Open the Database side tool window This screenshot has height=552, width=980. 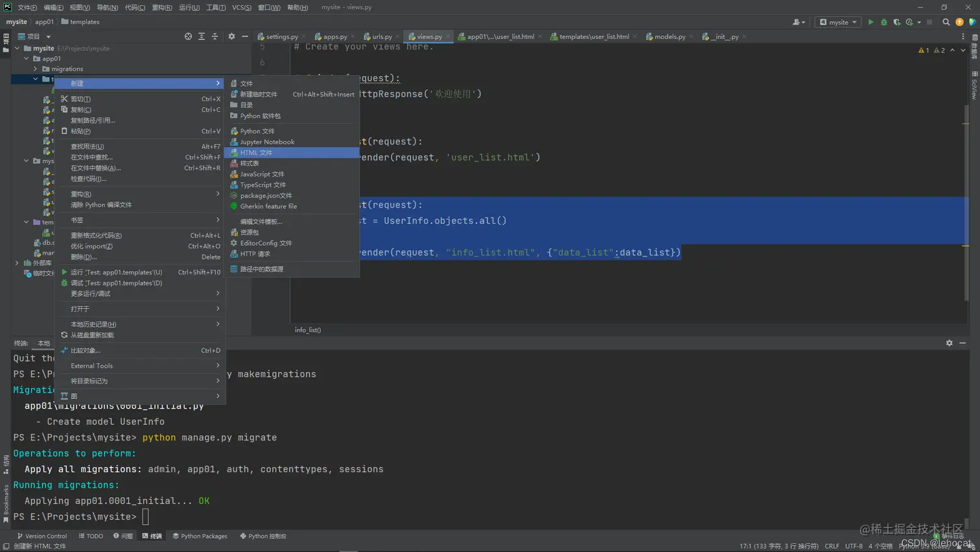(x=974, y=47)
